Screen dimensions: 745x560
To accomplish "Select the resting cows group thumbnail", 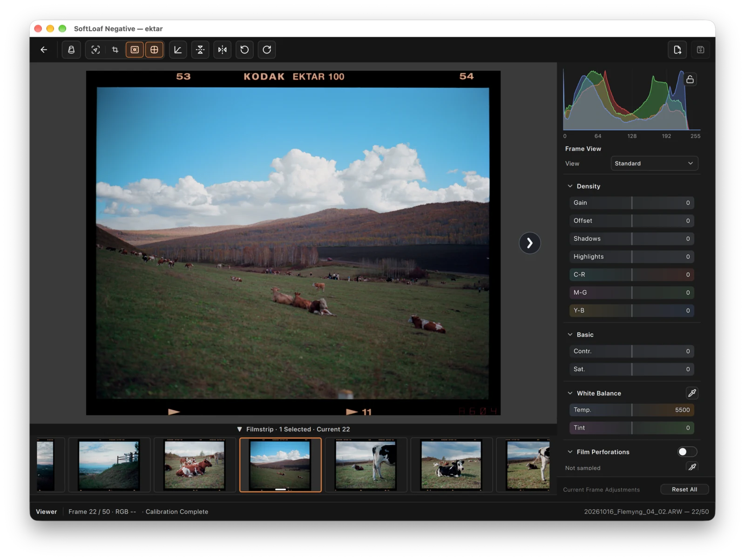I will (x=195, y=465).
